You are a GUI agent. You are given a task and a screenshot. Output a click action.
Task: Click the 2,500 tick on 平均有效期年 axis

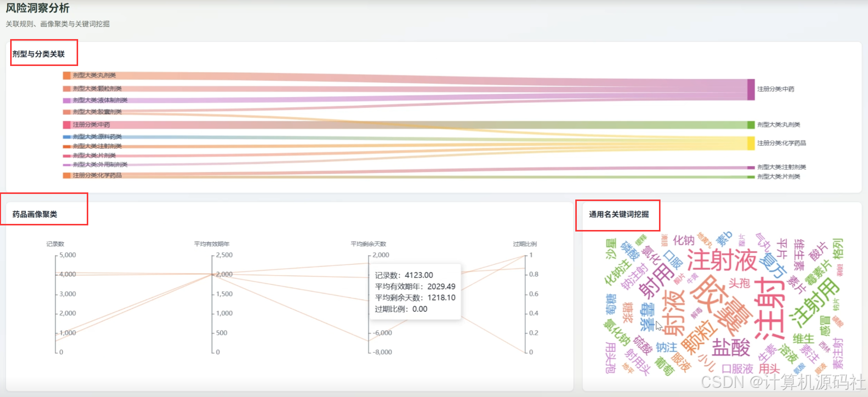coord(224,255)
